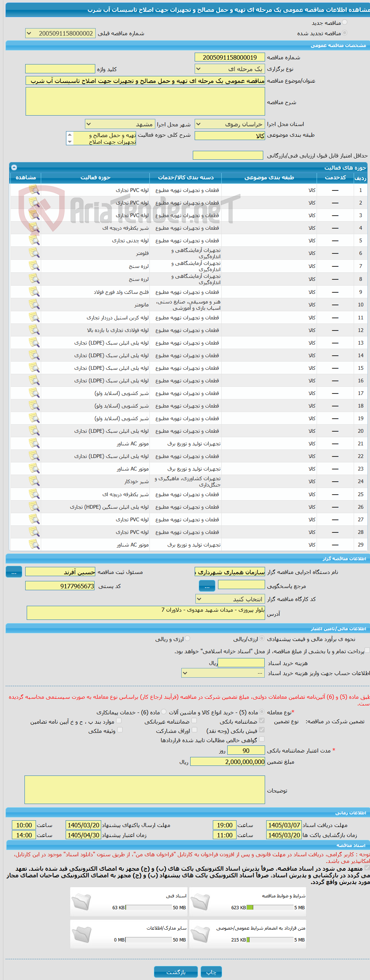Image resolution: width=370 pixels, height=980 pixels.
Task: Click the توضیحات text area
Action: 145,790
